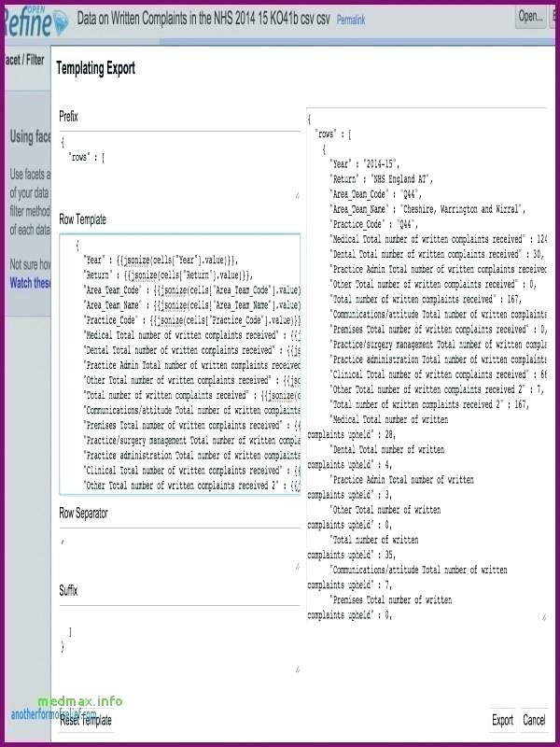Click inside the Suffix text area
The height and width of the screenshot is (747, 560).
(x=179, y=640)
